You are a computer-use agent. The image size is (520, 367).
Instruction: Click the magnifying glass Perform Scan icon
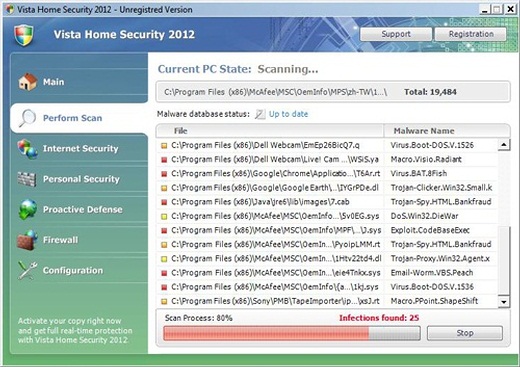[x=27, y=118]
